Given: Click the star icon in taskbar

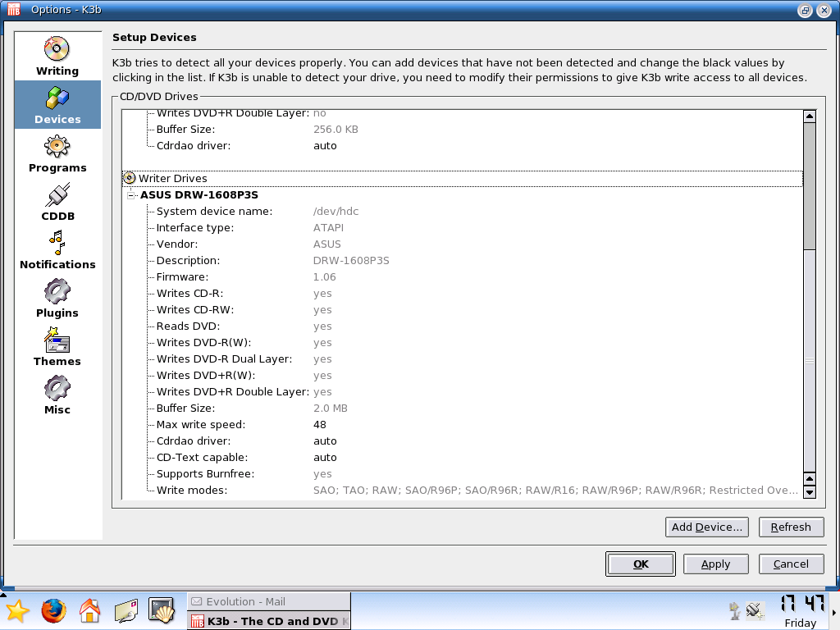Looking at the screenshot, I should [x=18, y=611].
